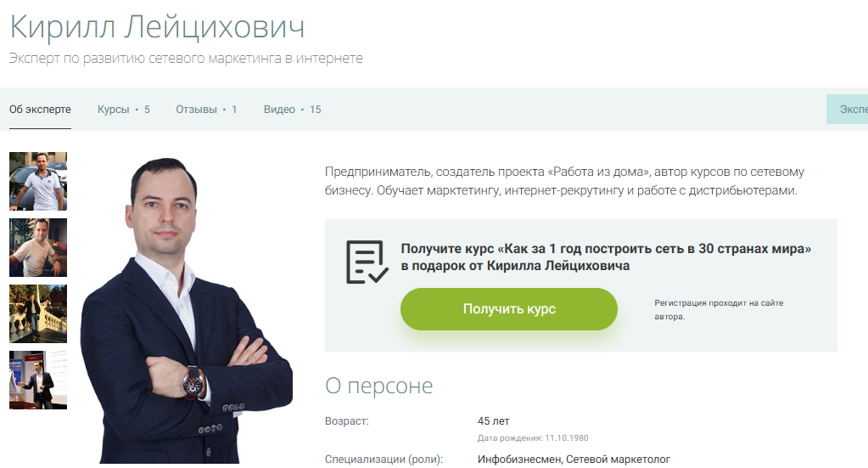Viewport: 868px width, 468px height.
Task: Click the Инфобизнесмен specialization link
Action: click(520, 460)
